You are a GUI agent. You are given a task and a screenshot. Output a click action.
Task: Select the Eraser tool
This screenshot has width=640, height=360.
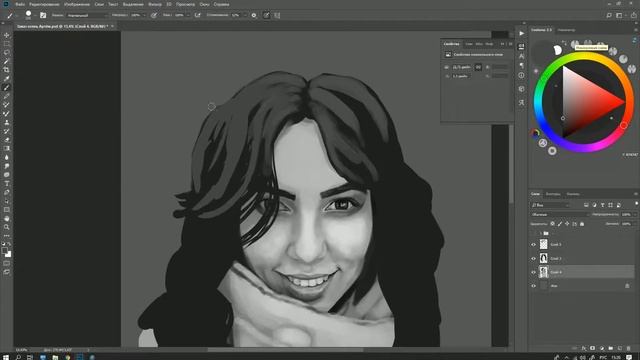coord(7,140)
